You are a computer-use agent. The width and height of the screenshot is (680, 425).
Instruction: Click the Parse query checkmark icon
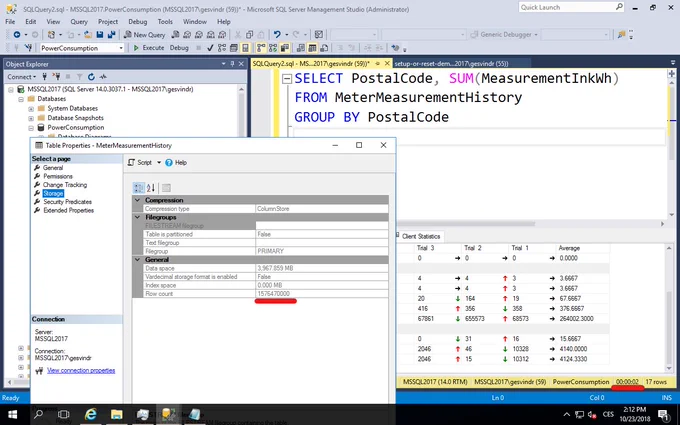tap(210, 48)
